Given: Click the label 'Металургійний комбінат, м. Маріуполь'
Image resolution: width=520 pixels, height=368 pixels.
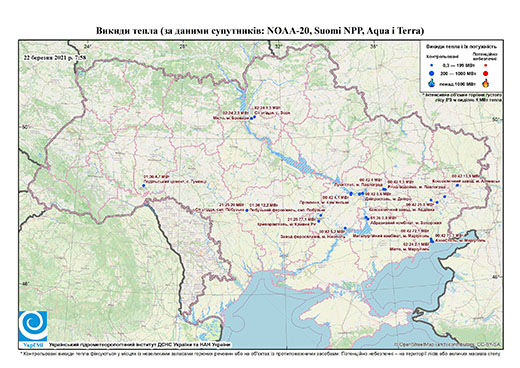Looking at the screenshot, I should click(391, 236).
